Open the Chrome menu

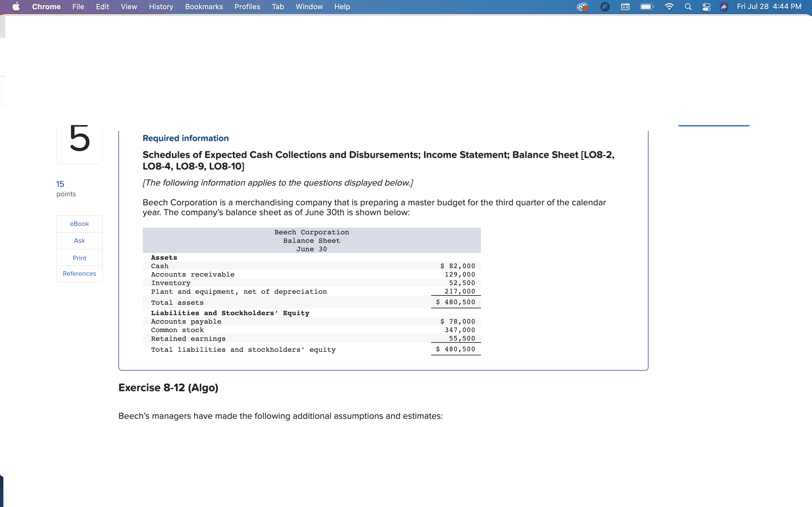point(46,7)
